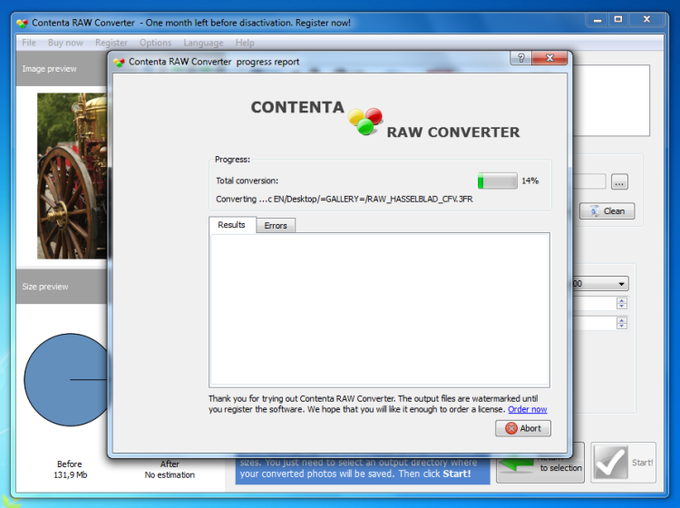The width and height of the screenshot is (680, 508).
Task: Click the blue size preview pie chart
Action: 65,380
